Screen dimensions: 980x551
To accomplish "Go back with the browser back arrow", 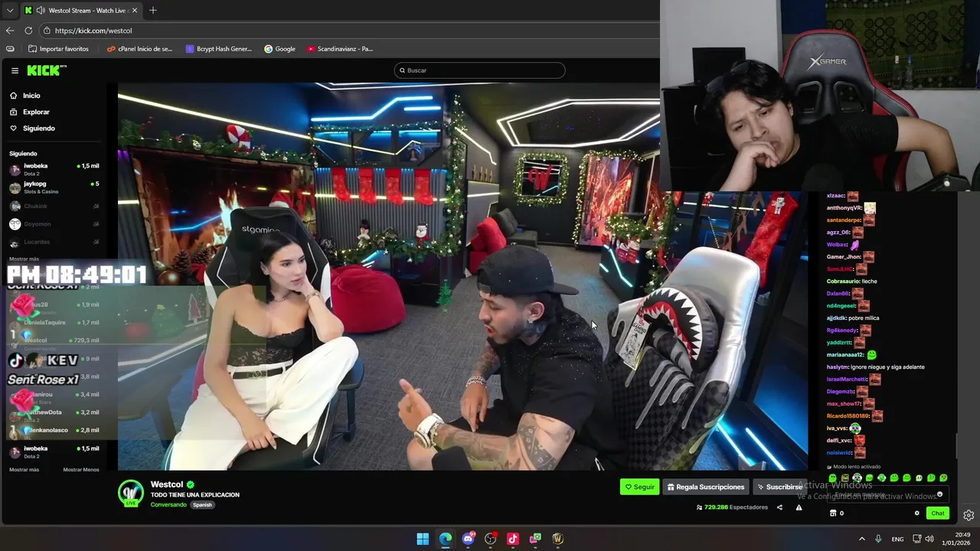I will [10, 31].
